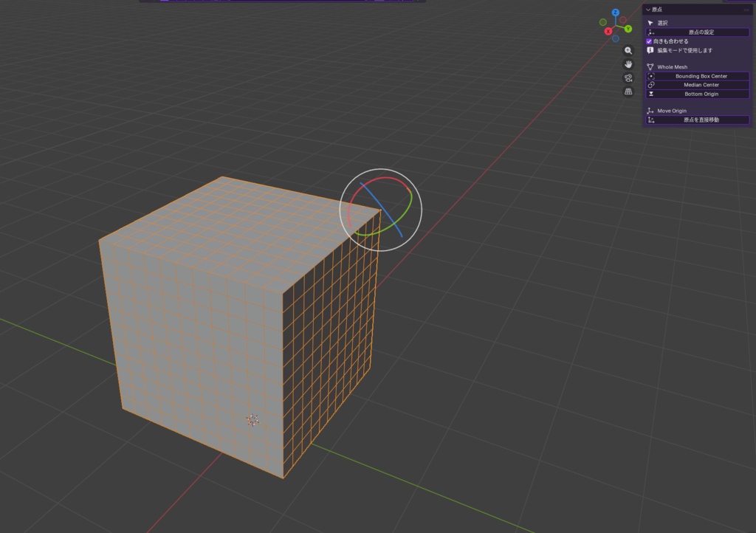Click the Median Center button

pyautogui.click(x=698, y=85)
